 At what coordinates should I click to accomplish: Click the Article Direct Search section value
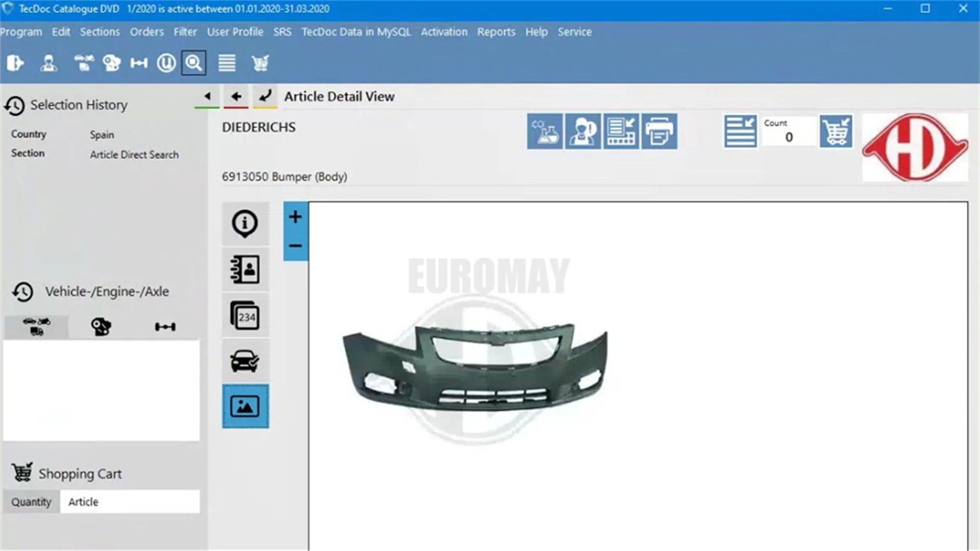(x=134, y=155)
